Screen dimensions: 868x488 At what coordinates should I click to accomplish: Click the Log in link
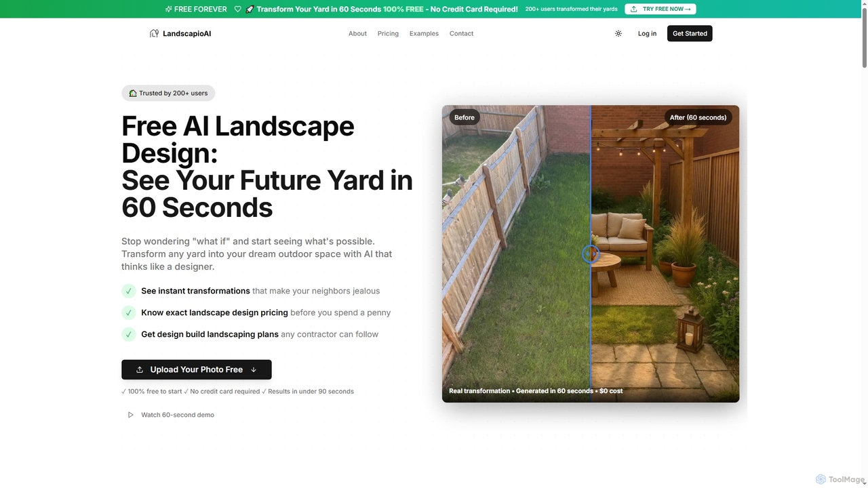pos(647,33)
